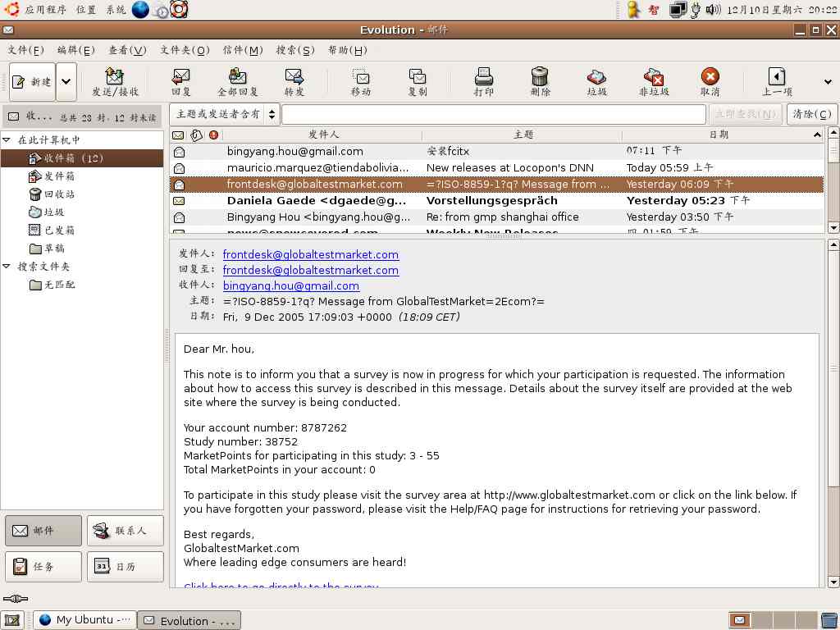Collapse the 在此计算机中 tree node
Screen dimensions: 840x630
click(7, 139)
